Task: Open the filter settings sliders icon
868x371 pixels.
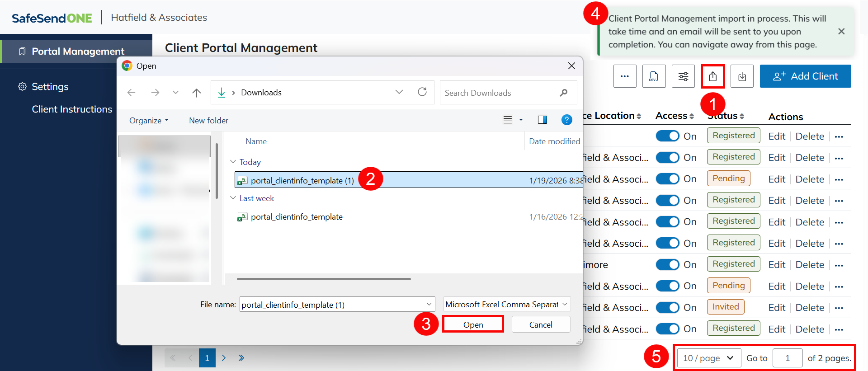Action: (x=683, y=76)
